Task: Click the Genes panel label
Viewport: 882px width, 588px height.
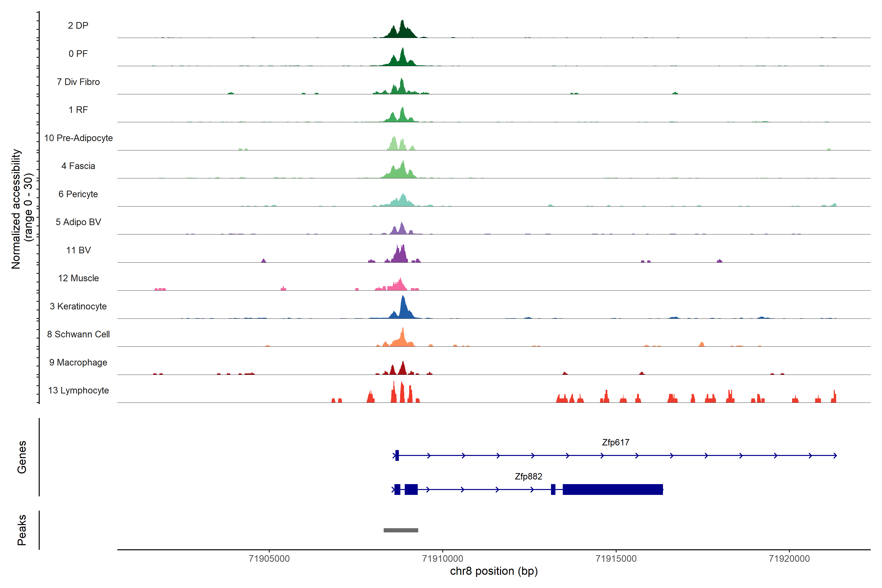Action: point(22,457)
